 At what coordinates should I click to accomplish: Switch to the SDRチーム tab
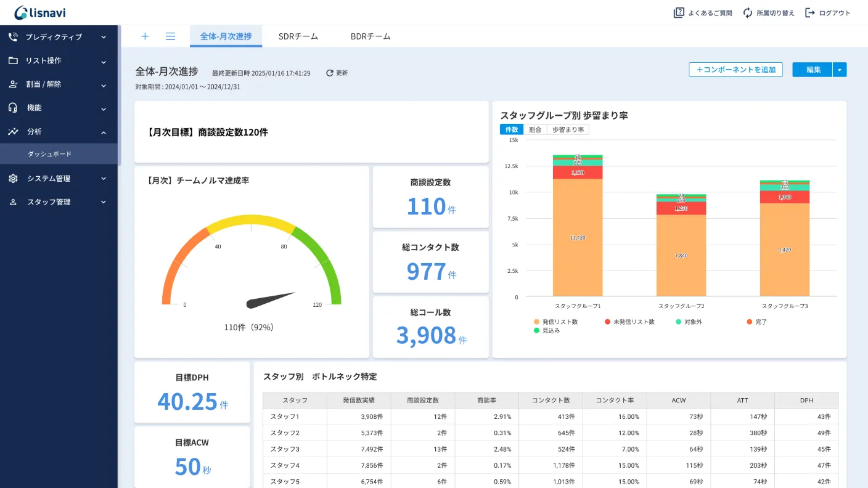pos(298,36)
